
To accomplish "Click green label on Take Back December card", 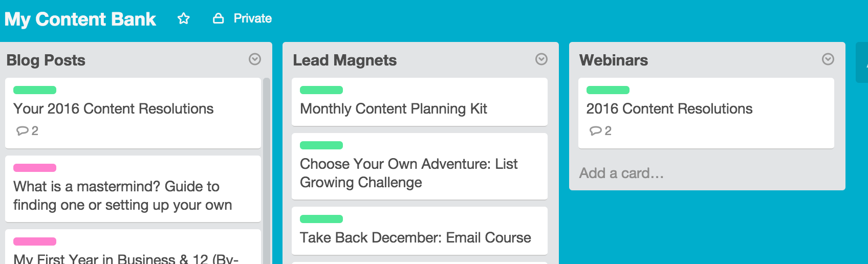I will tap(321, 219).
